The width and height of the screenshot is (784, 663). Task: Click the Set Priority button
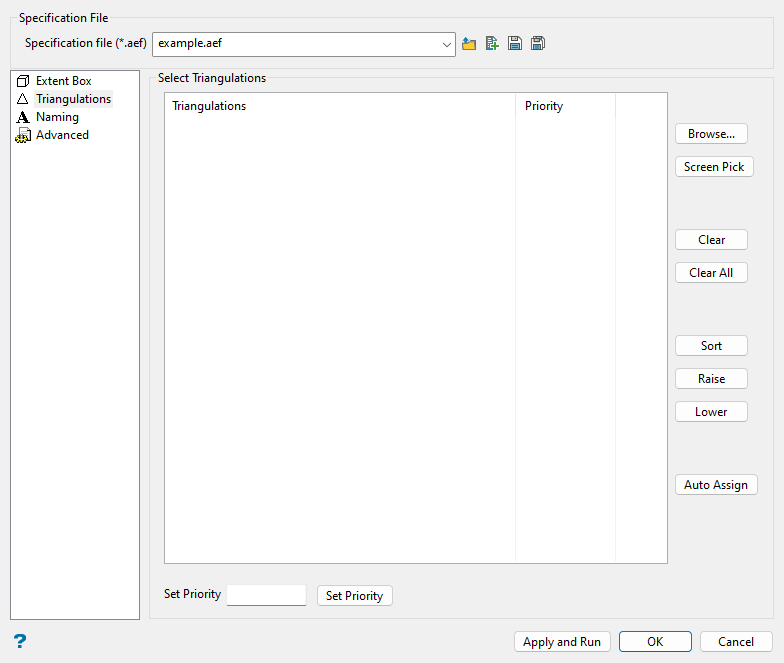pyautogui.click(x=354, y=596)
